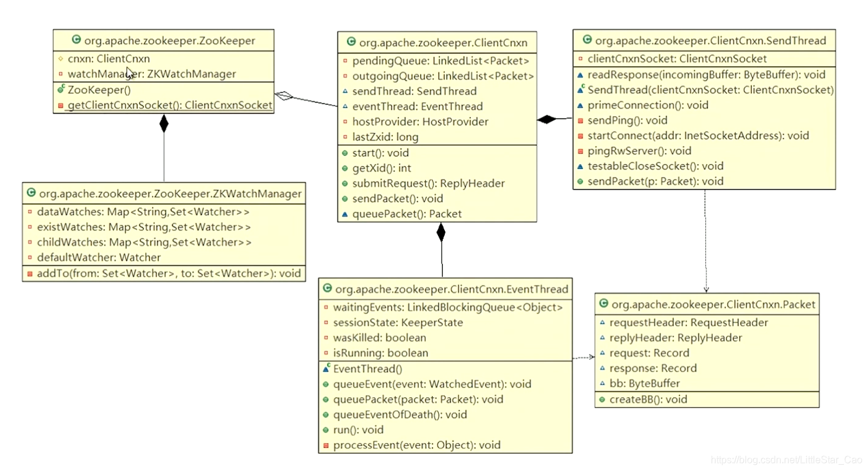Click the red private icon beside sendPing(): void
The image size is (868, 471).
(x=581, y=121)
